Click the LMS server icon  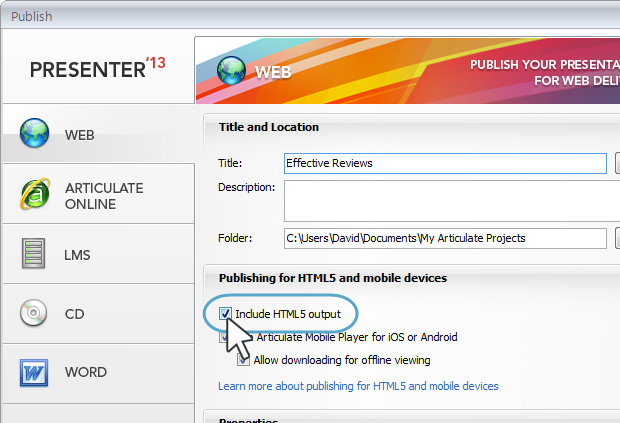(x=33, y=253)
